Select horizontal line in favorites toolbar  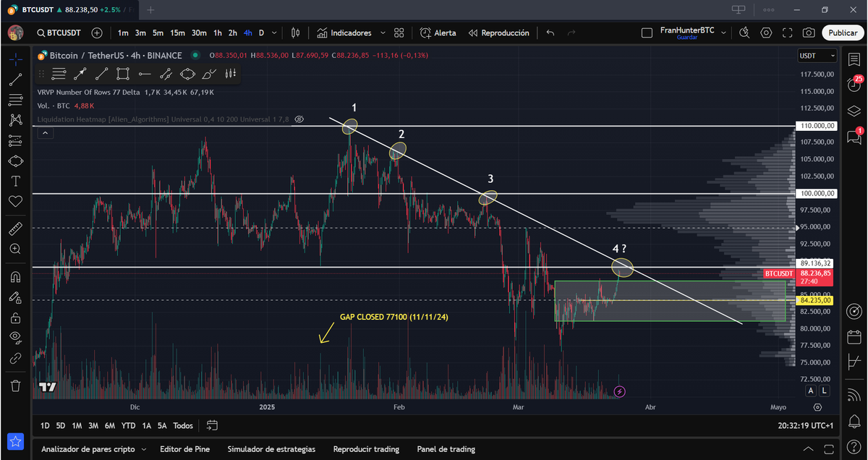pos(145,73)
